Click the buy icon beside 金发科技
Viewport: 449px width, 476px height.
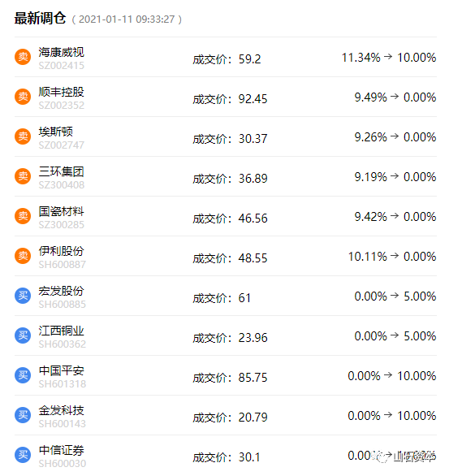coord(23,415)
